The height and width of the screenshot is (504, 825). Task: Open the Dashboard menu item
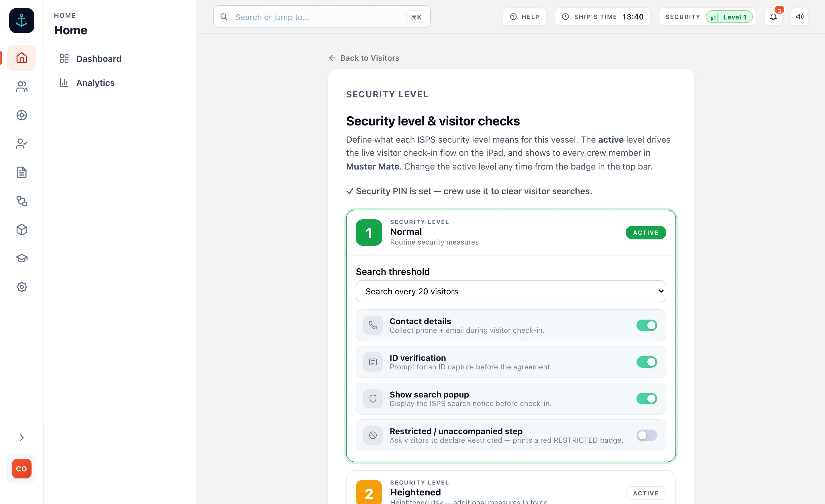coord(99,59)
